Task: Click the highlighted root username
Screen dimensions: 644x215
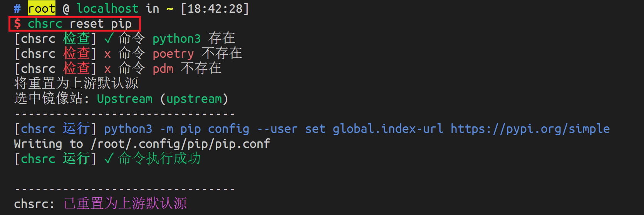Action: (42, 8)
